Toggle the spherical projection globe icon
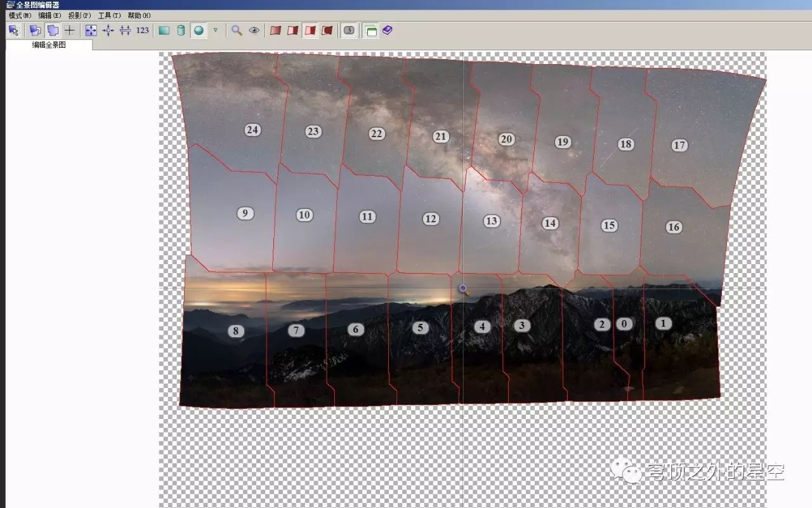This screenshot has width=812, height=508. click(x=199, y=30)
